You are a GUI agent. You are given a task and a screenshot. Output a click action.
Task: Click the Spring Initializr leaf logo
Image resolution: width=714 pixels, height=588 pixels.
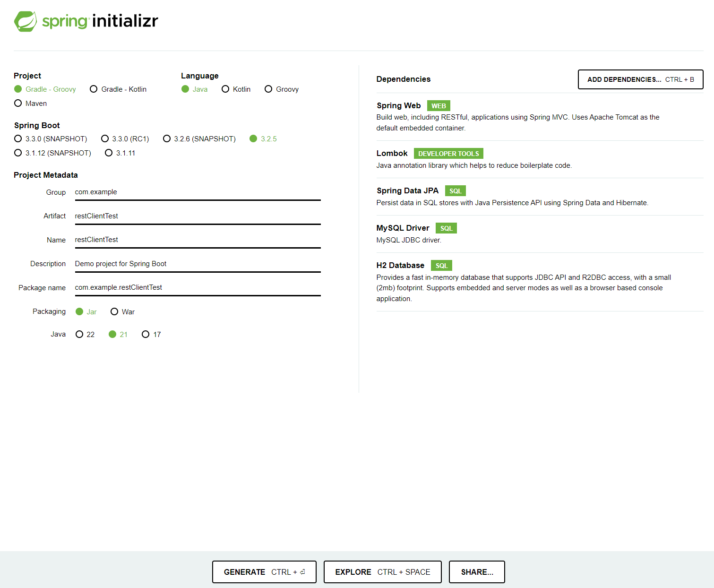pos(26,21)
